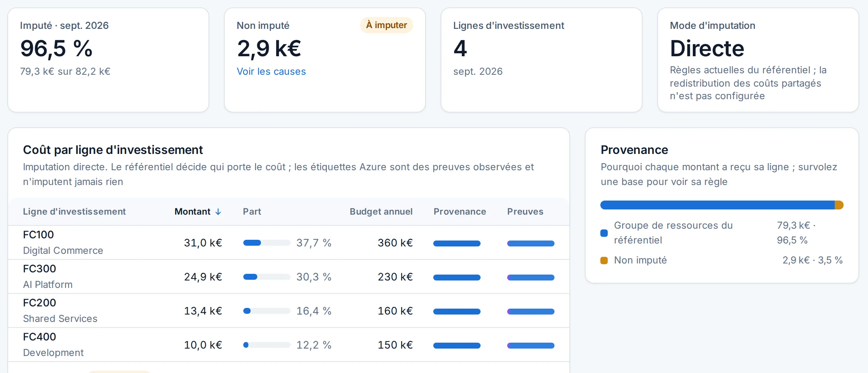Click the 'Non imputé' legend label in Provenance
The width and height of the screenshot is (868, 373).
coord(640,260)
